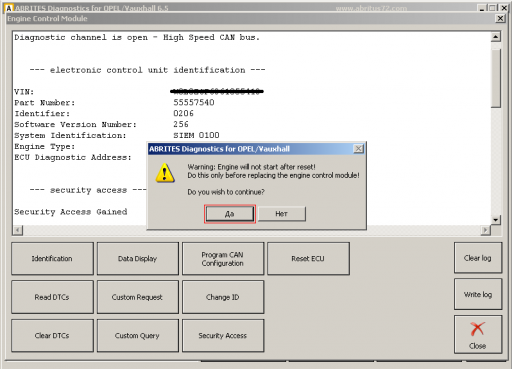Viewport: 512px width, 369px height.
Task: Click the Part Number value 55557540
Action: click(194, 102)
